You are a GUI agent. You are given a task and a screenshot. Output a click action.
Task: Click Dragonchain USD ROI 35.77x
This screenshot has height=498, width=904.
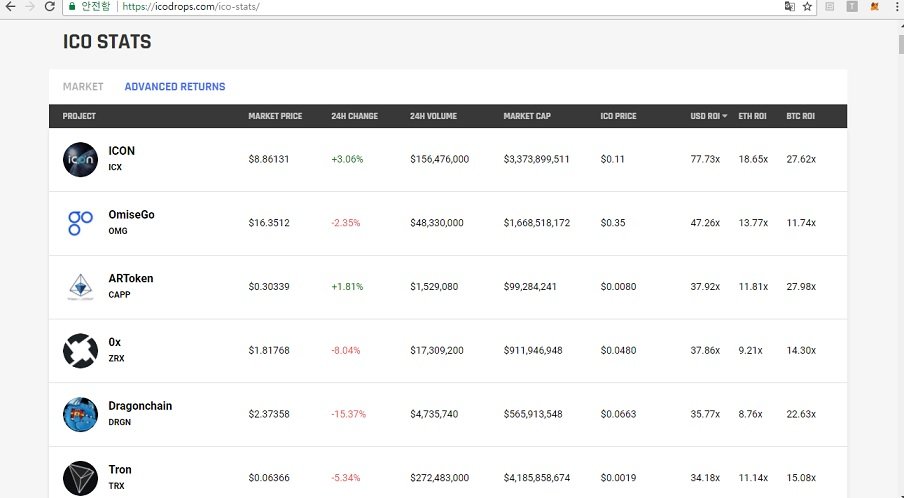tap(705, 414)
